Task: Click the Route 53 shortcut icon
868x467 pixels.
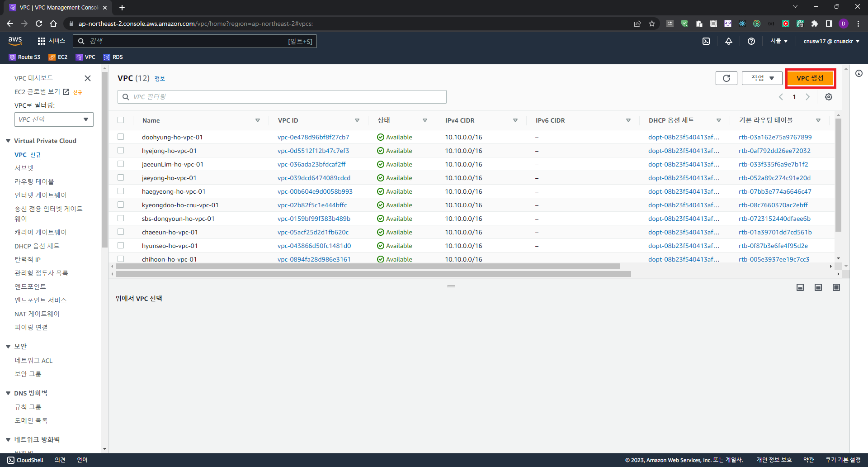Action: (x=12, y=57)
